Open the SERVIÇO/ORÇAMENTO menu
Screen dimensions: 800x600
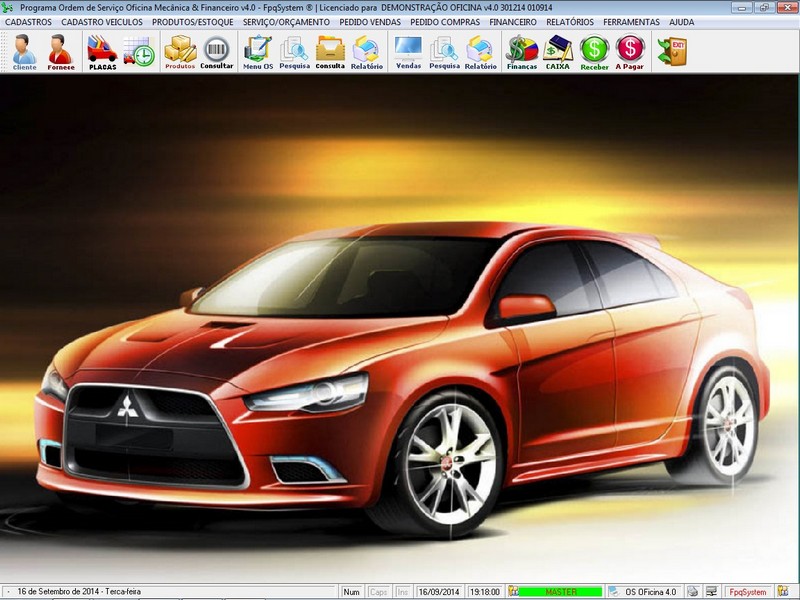click(x=286, y=22)
